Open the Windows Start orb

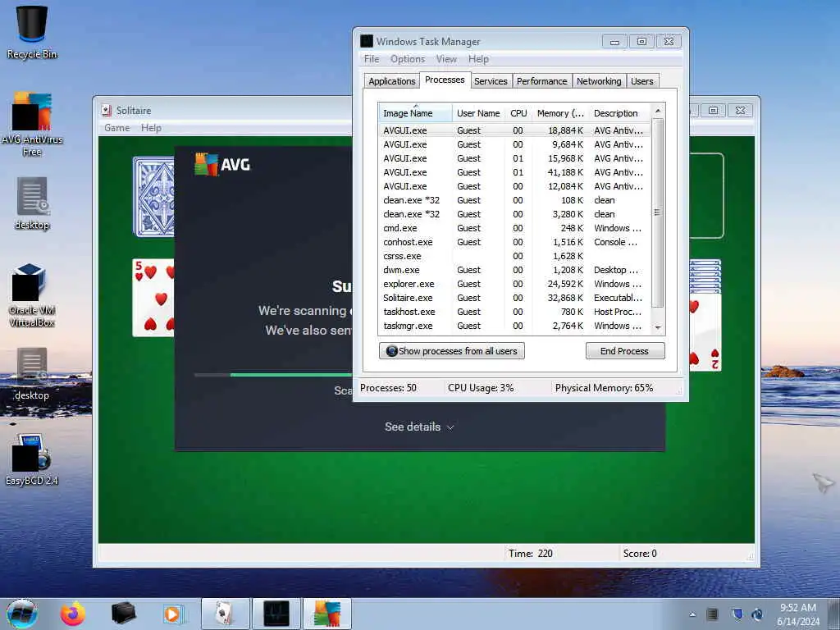click(x=22, y=614)
